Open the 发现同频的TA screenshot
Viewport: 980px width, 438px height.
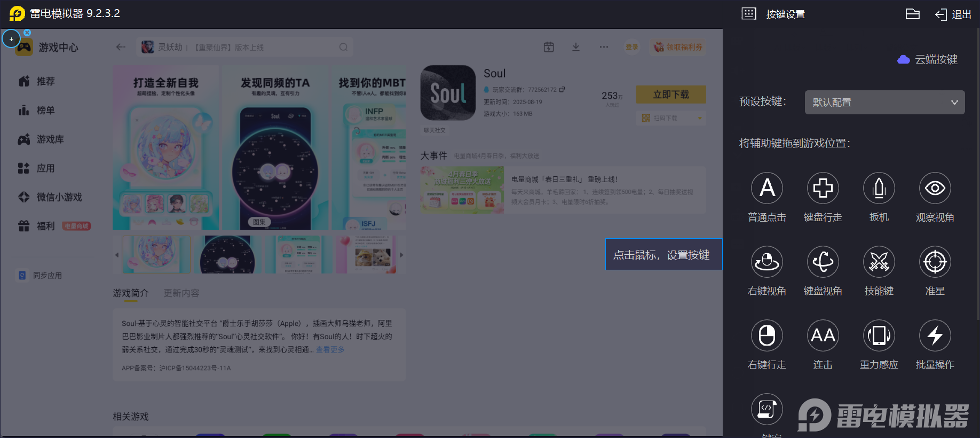(275, 147)
